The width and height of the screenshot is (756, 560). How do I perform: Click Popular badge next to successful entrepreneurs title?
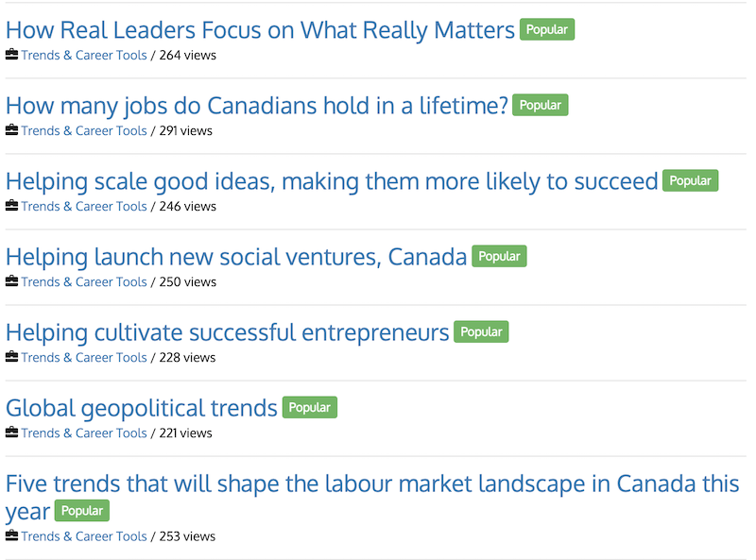pyautogui.click(x=481, y=331)
